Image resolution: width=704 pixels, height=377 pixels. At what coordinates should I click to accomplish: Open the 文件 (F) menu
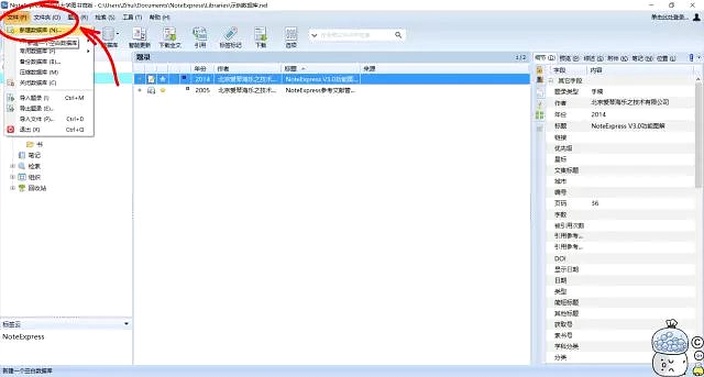[18, 17]
